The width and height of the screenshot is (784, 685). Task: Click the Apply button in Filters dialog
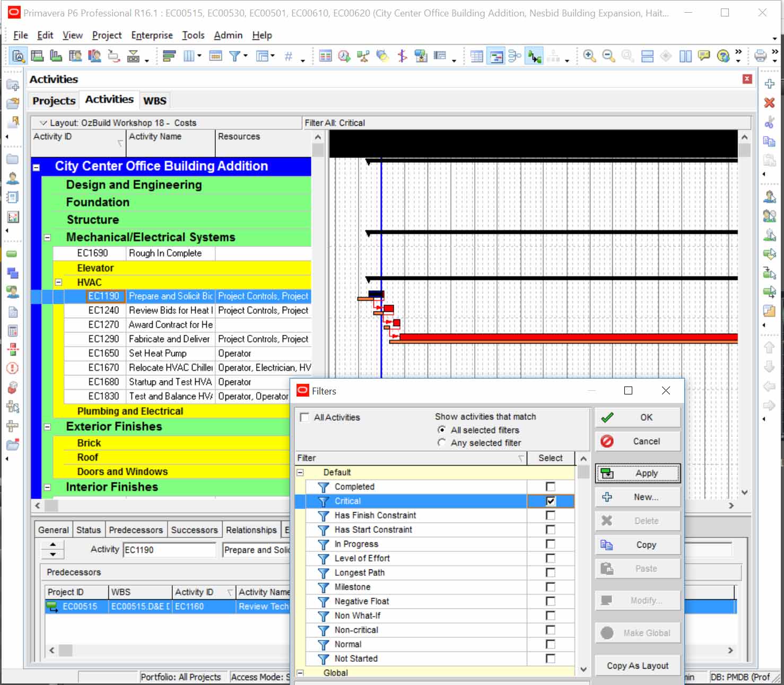[638, 473]
